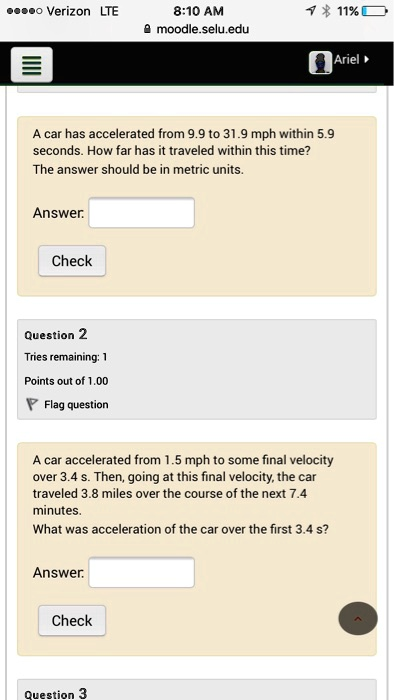394x700 pixels.
Task: Click the first question's Answer field
Action: click(141, 212)
